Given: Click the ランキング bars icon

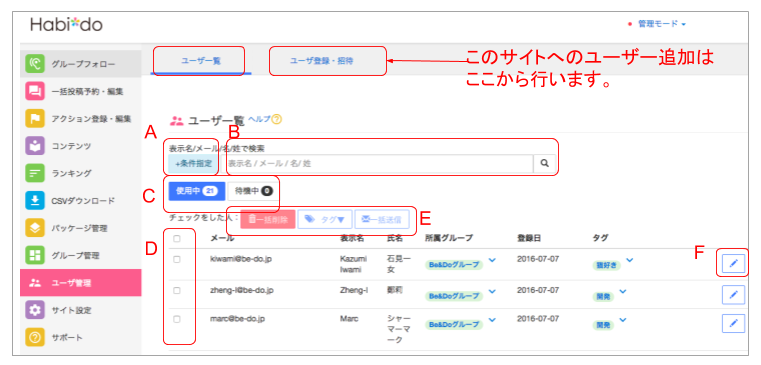Looking at the screenshot, I should 35,173.
